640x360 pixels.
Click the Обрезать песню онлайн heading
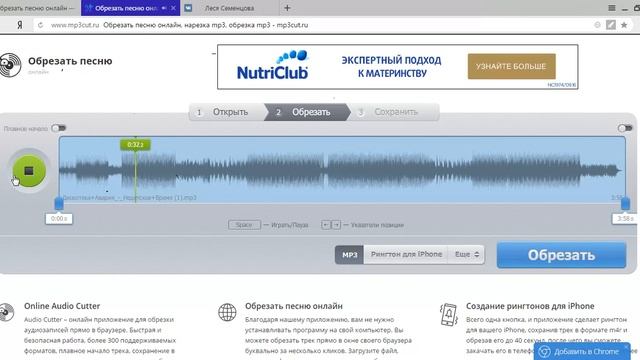293,306
